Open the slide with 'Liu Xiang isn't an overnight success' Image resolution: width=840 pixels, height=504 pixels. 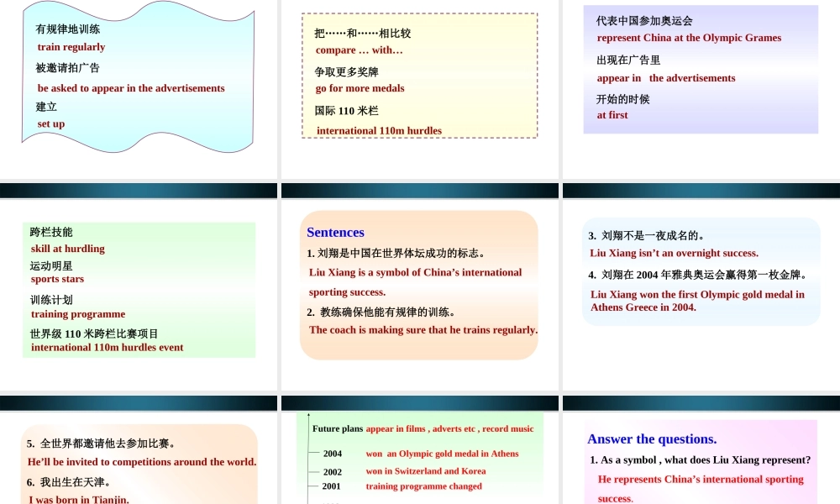pos(701,286)
